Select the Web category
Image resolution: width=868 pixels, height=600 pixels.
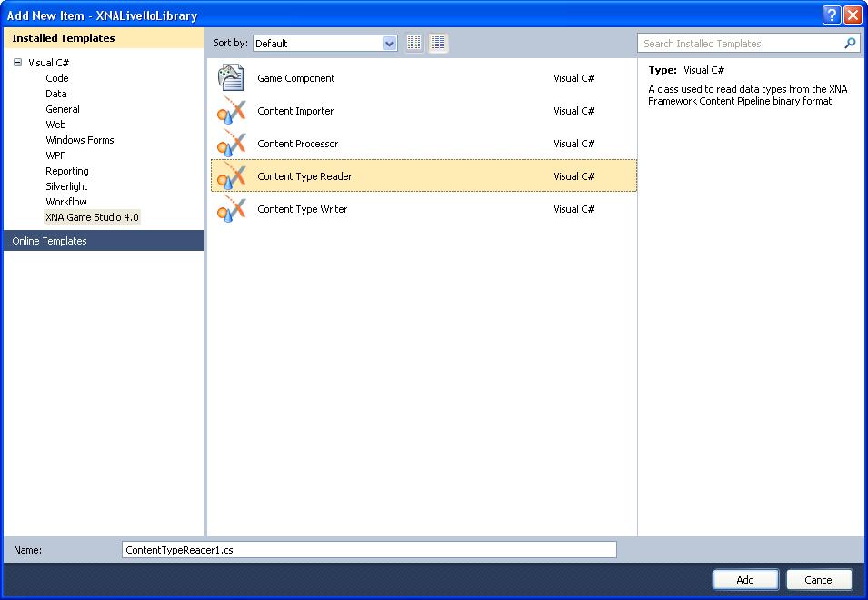point(55,125)
